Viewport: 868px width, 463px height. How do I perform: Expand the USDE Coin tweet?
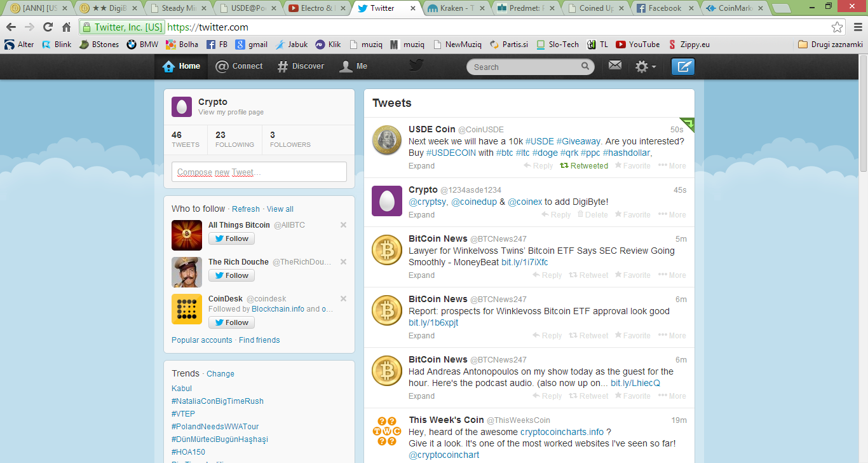(x=422, y=165)
